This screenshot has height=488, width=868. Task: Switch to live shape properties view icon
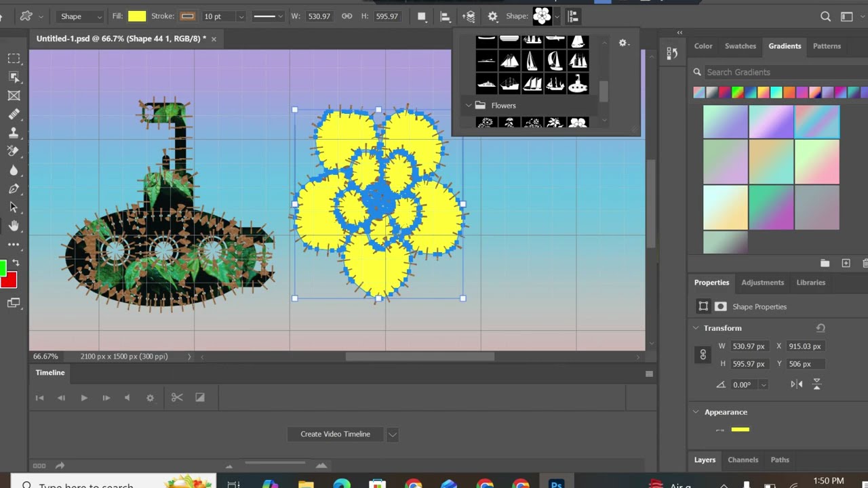703,306
